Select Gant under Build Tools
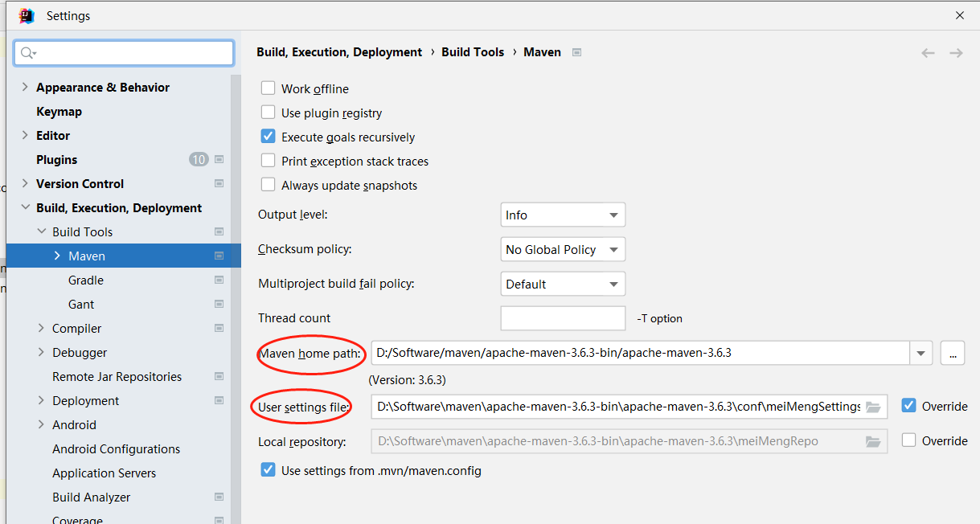The image size is (980, 524). click(x=81, y=304)
